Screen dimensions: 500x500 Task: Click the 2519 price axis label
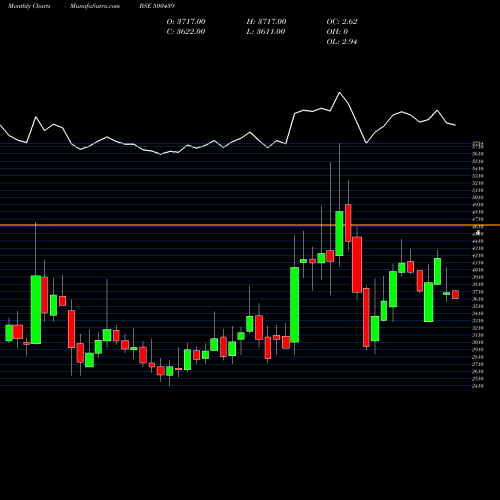click(478, 379)
